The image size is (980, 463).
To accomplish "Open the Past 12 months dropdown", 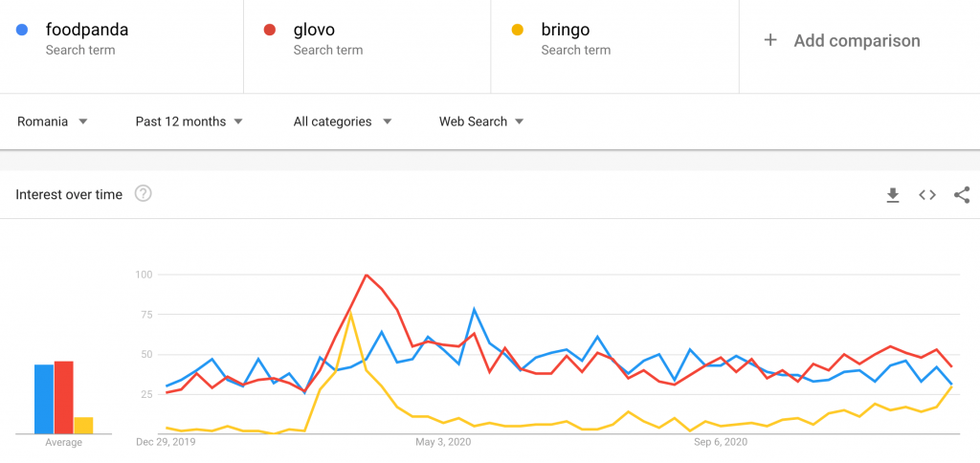I will 189,121.
